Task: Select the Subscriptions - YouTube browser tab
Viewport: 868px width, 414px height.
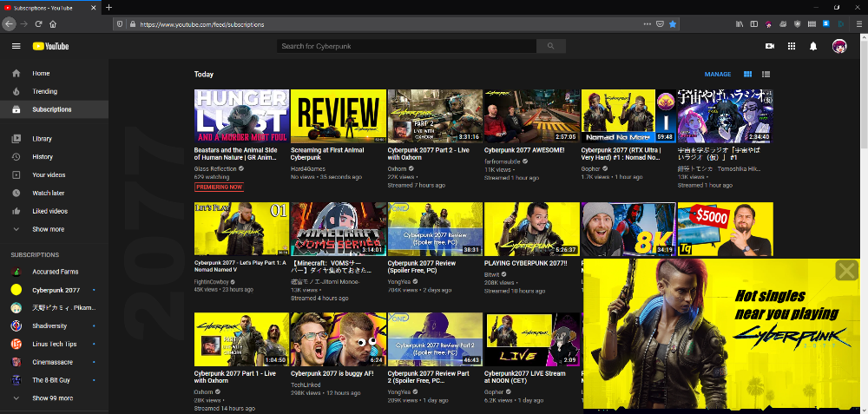Action: pos(51,8)
